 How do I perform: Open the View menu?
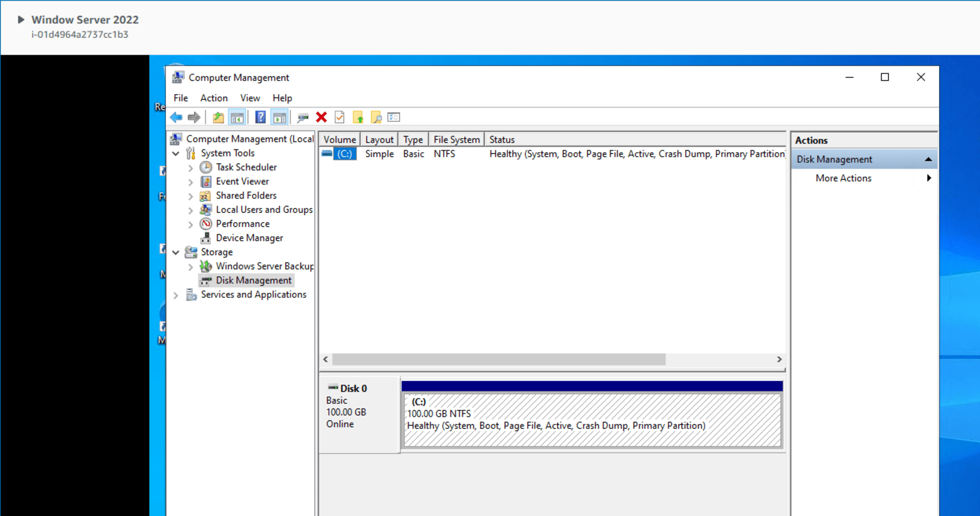(x=250, y=98)
